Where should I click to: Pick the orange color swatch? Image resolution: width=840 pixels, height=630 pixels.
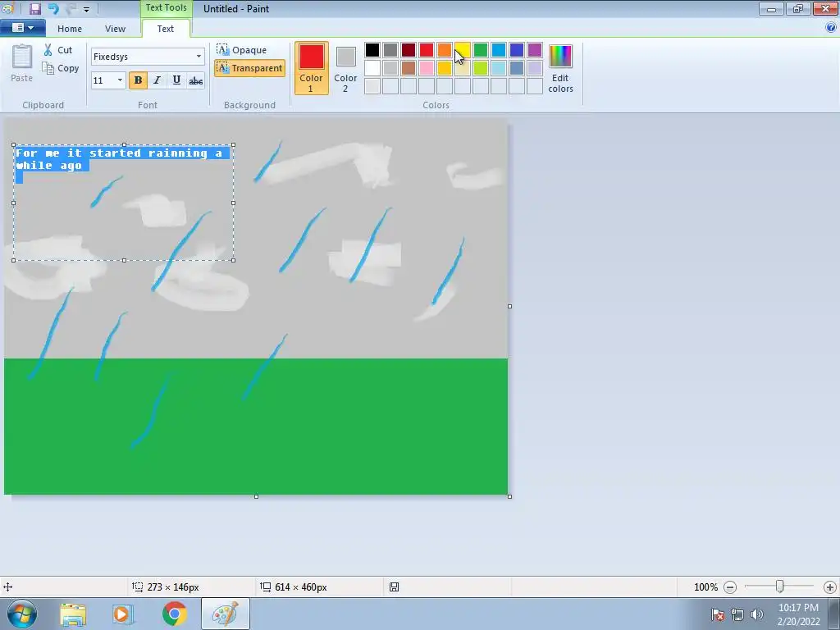[x=445, y=50]
